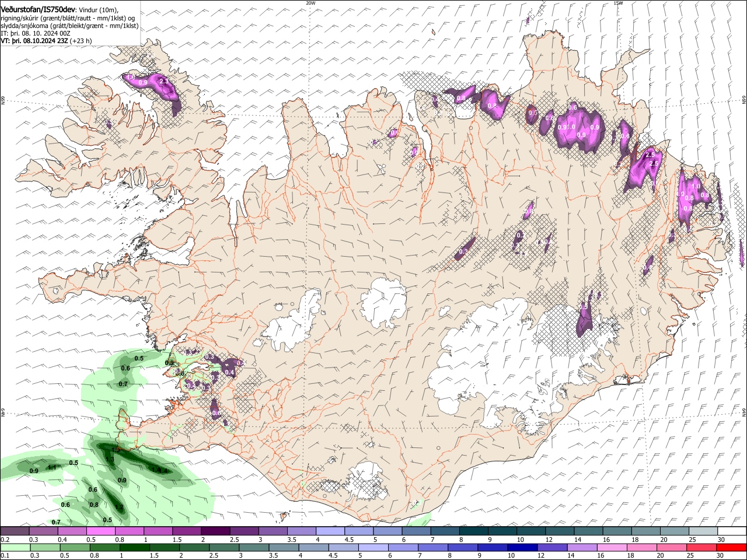Select the snow legend swatch for 18–20 mm
747x560 pixels.
click(646, 531)
